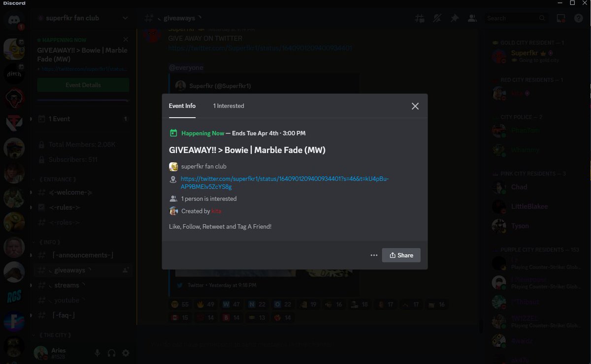Toggle microphone mute
Screen dimensions: 591x364
point(98,353)
